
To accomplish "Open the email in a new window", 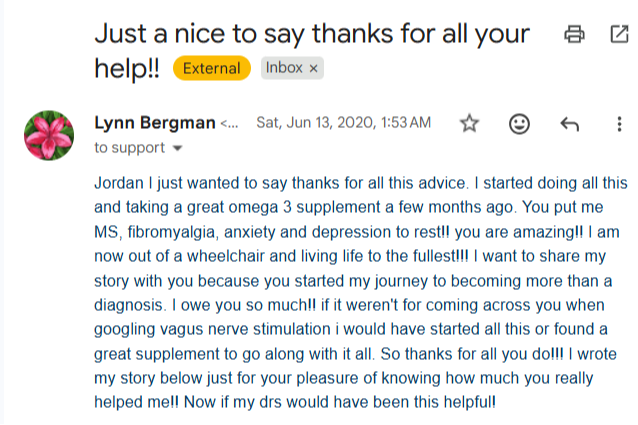I will click(x=619, y=34).
